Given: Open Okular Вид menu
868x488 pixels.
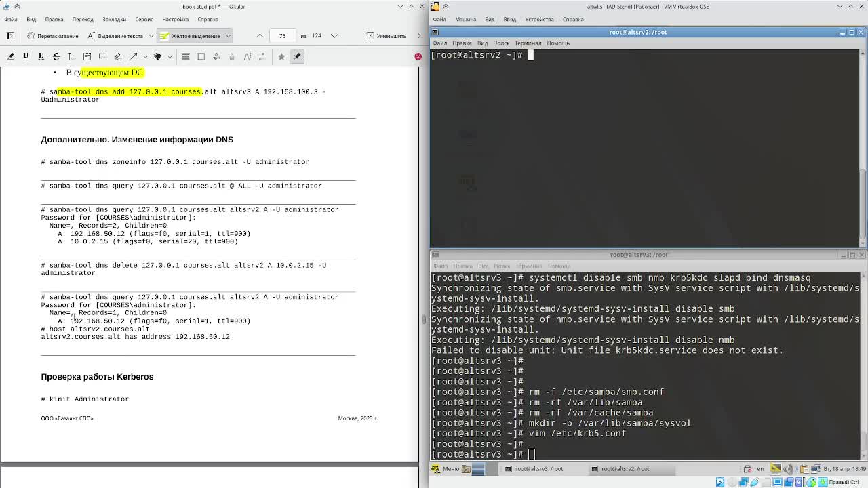Looking at the screenshot, I should pos(31,19).
